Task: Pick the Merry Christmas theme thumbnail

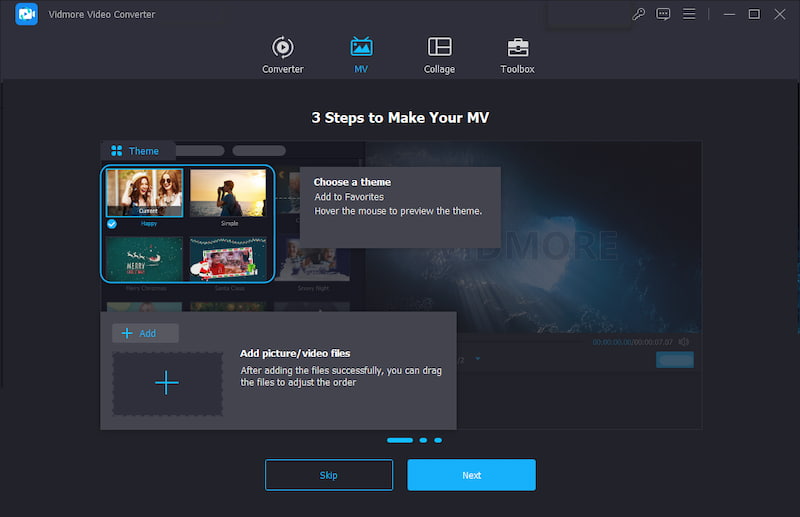Action: tap(144, 258)
